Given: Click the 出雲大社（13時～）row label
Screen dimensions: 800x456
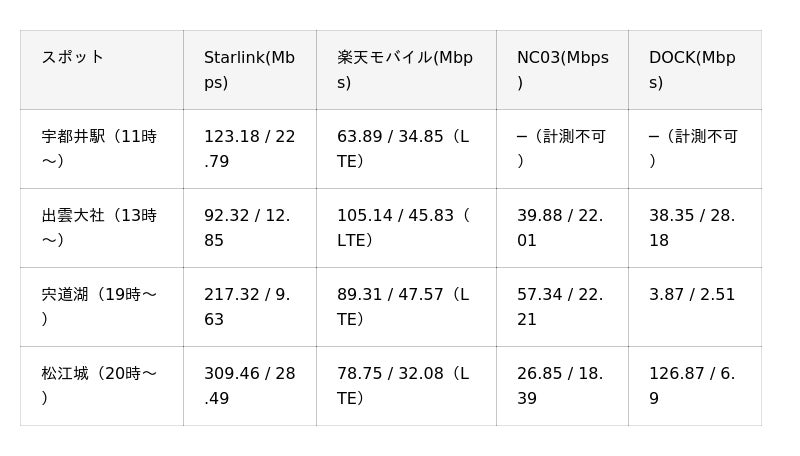Looking at the screenshot, I should [102, 228].
